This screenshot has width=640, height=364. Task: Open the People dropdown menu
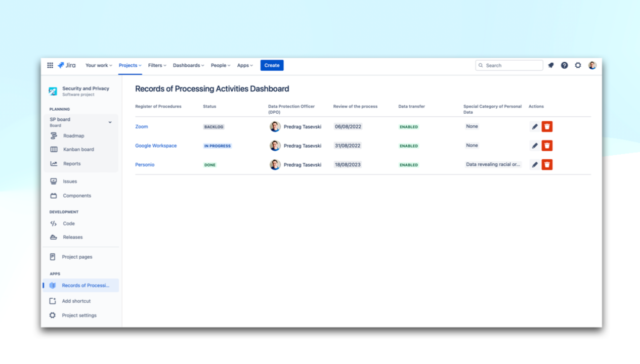coord(221,65)
